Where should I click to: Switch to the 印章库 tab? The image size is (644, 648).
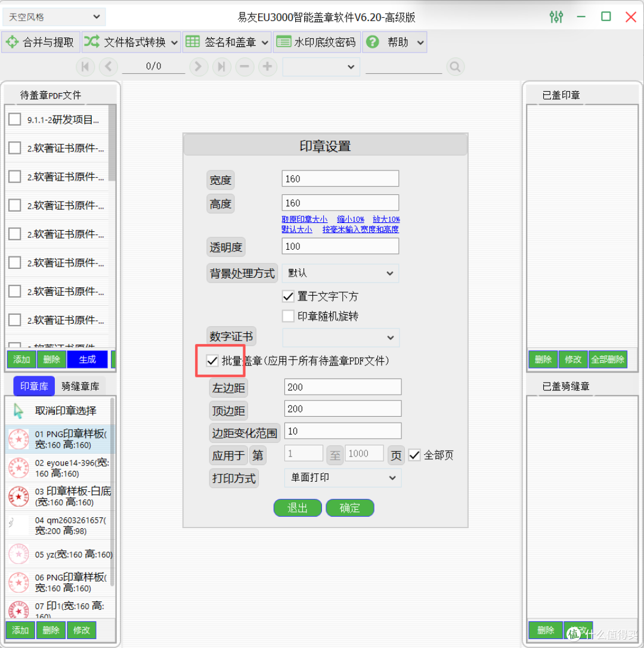click(34, 386)
